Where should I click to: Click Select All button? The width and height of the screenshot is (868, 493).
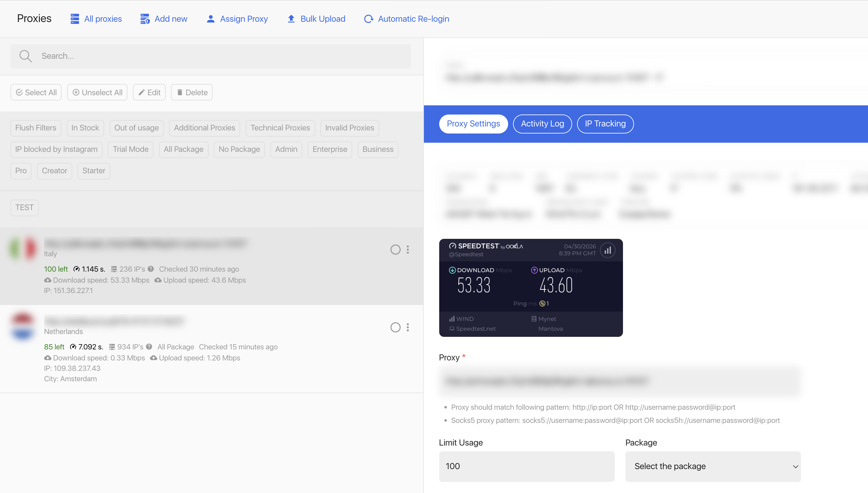(36, 92)
